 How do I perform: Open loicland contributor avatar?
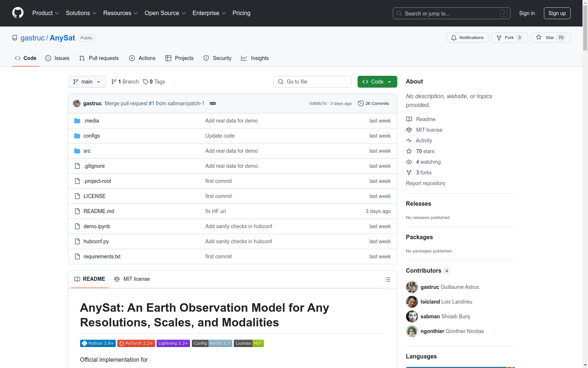coord(412,302)
